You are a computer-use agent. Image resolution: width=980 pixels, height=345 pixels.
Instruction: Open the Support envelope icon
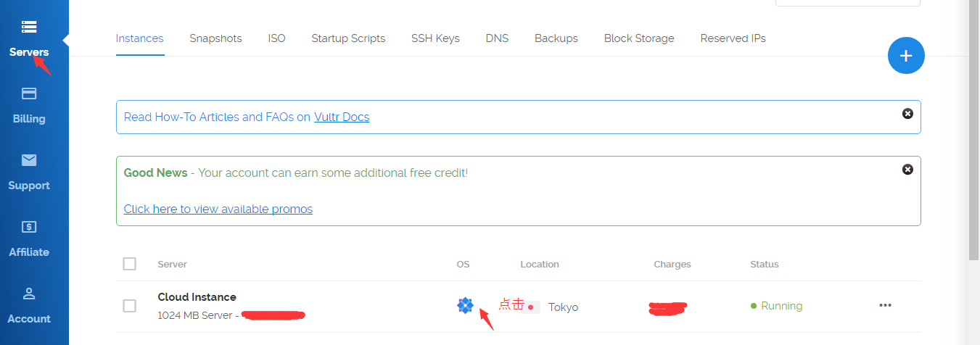(x=29, y=160)
